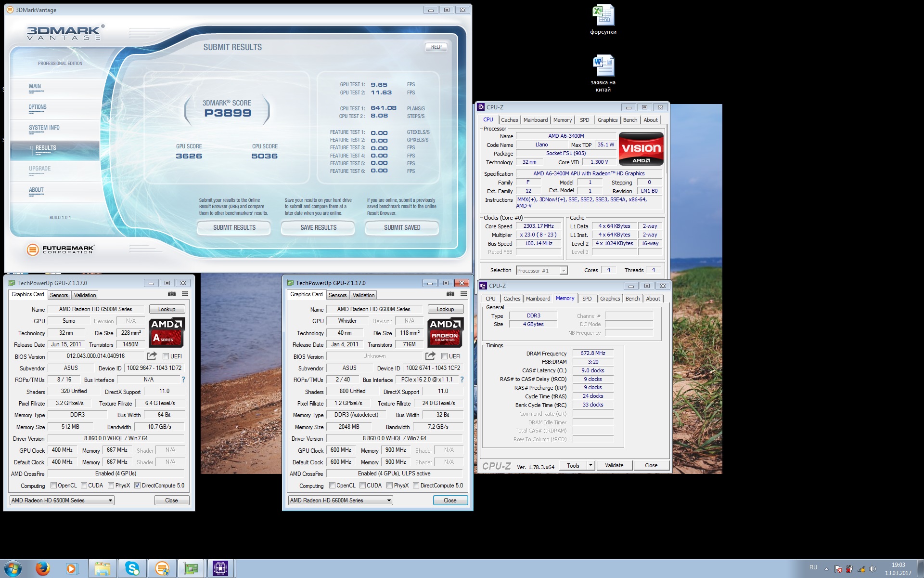Open Skype from the taskbar
The image size is (924, 578).
tap(132, 569)
